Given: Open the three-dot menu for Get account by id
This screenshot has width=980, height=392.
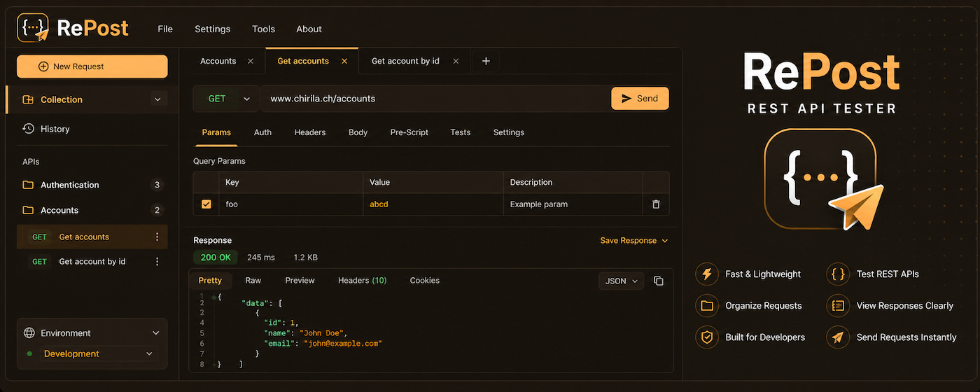Looking at the screenshot, I should (x=157, y=262).
